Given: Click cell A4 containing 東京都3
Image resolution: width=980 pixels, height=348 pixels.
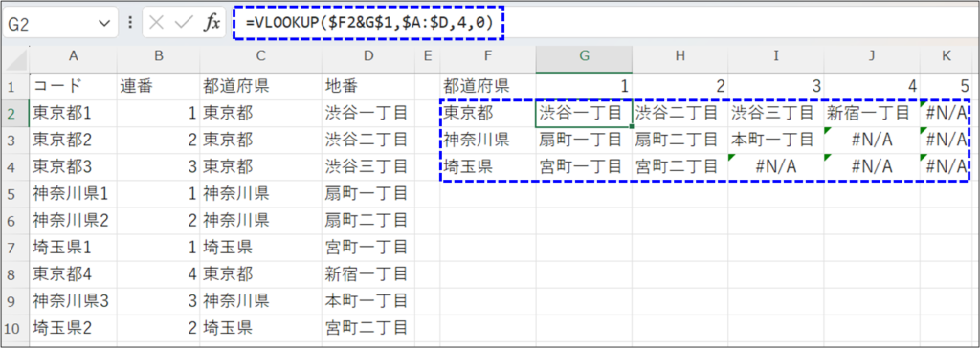Looking at the screenshot, I should [73, 166].
